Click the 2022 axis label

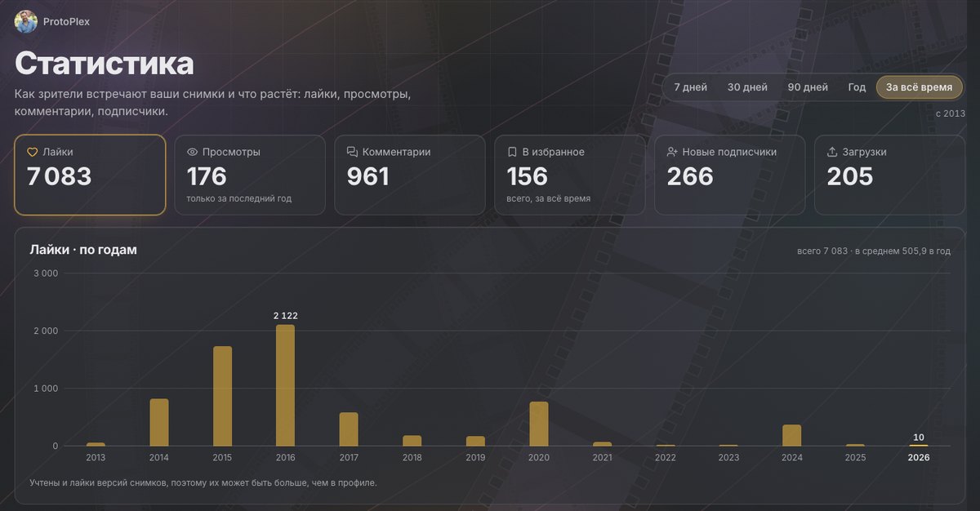pos(666,458)
